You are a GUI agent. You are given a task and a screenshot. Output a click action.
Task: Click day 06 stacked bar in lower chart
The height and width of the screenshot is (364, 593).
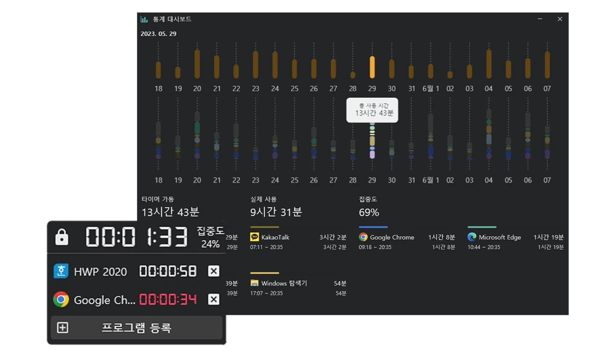[528, 136]
